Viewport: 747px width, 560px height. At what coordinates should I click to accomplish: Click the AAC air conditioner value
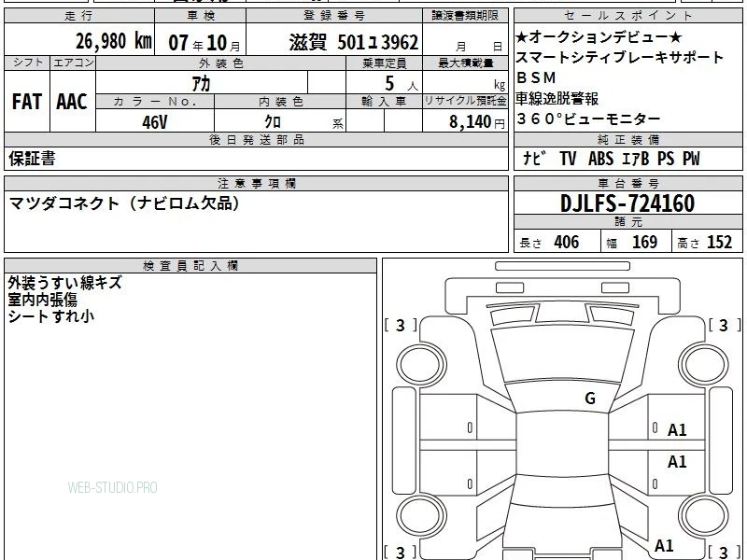pyautogui.click(x=72, y=102)
